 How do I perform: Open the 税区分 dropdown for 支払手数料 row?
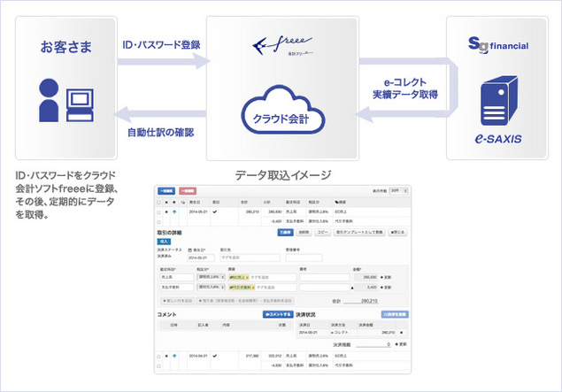tap(209, 288)
